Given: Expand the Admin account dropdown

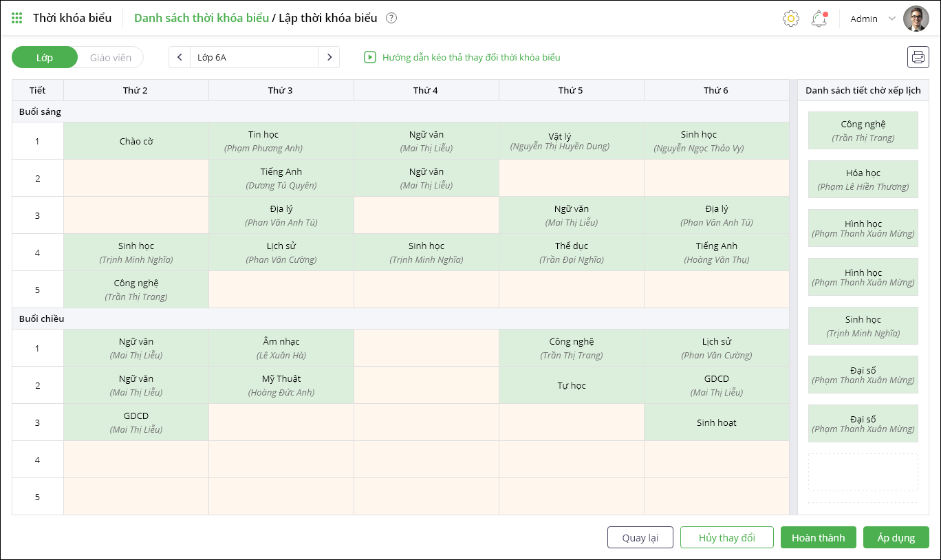Looking at the screenshot, I should 891,19.
